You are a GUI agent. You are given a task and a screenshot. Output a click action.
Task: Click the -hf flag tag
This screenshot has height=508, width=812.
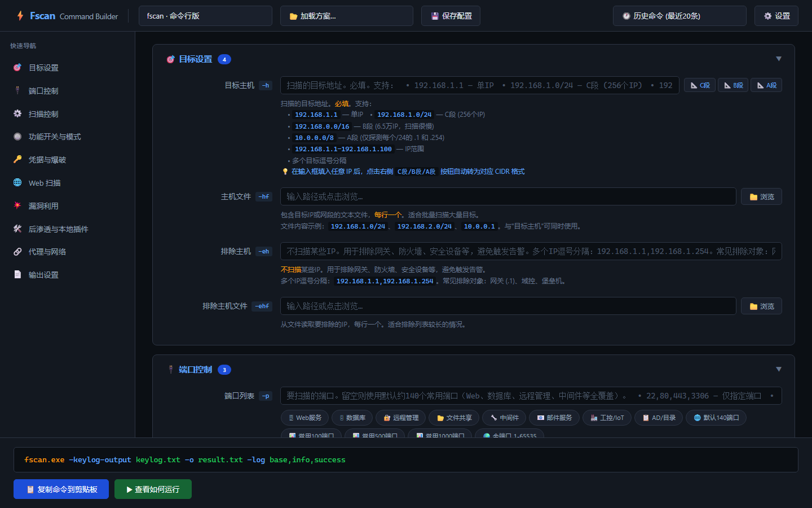point(264,196)
